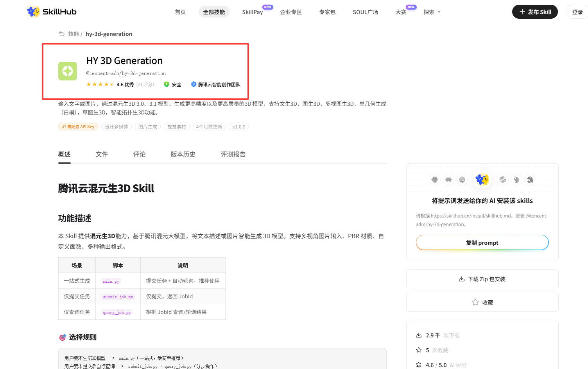The image size is (588, 369).
Task: Open 企业专区 in the navigation
Action: (x=291, y=12)
